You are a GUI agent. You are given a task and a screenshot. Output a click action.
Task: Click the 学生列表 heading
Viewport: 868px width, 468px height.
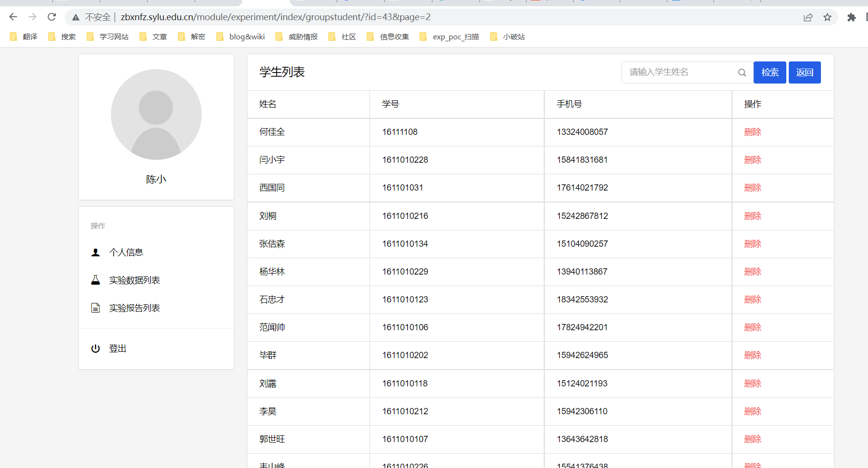(x=282, y=72)
